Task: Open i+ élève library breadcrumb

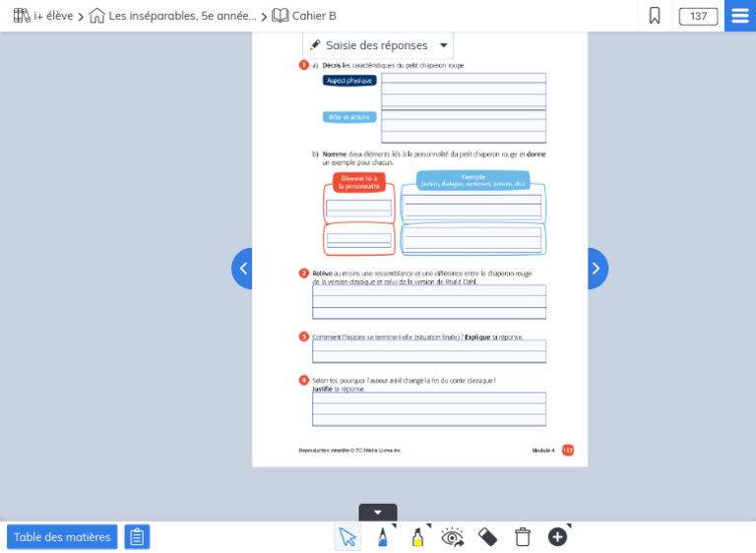Action: coord(43,16)
